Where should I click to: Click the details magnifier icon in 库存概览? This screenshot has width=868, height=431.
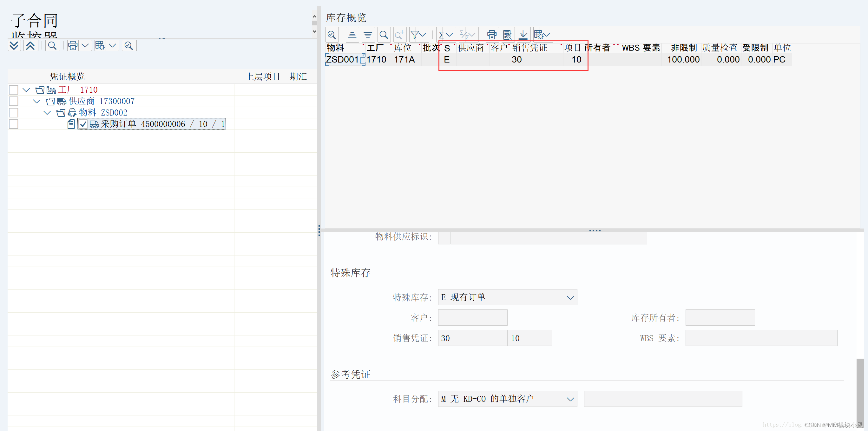(332, 35)
